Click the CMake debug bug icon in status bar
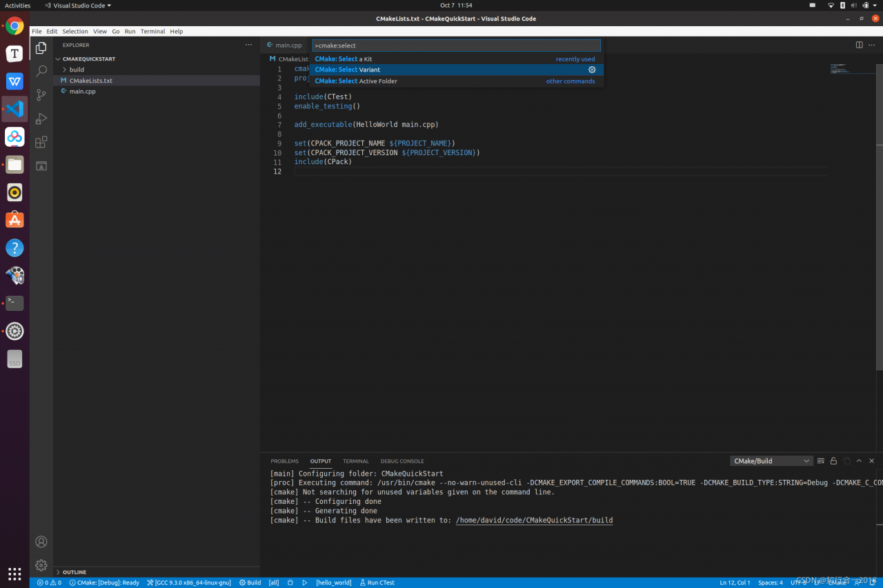 point(290,582)
